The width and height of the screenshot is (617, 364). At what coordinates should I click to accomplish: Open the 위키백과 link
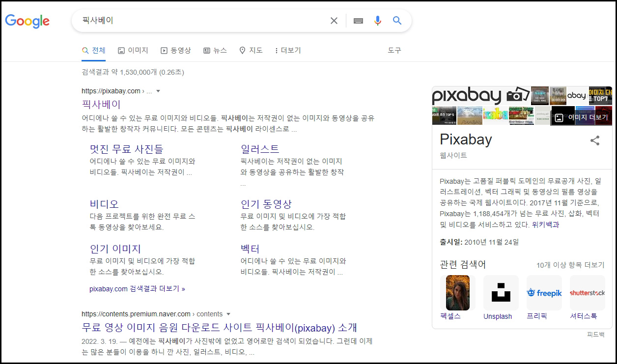click(x=545, y=224)
